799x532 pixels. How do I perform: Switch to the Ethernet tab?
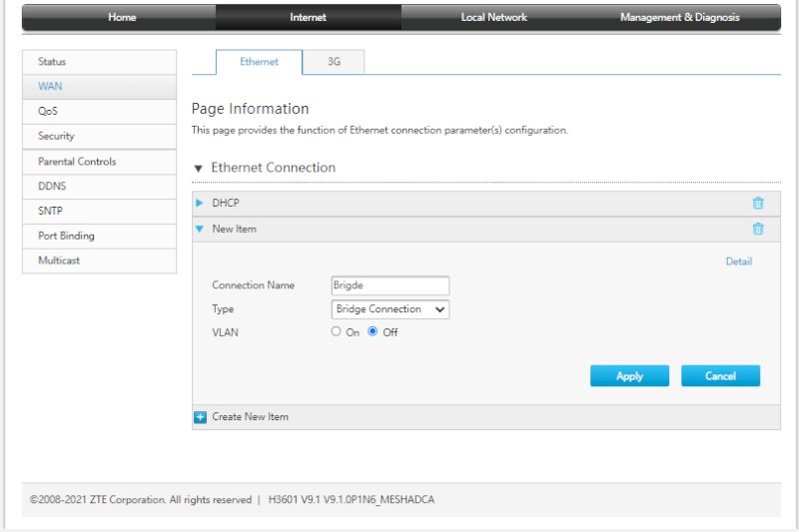pos(259,62)
